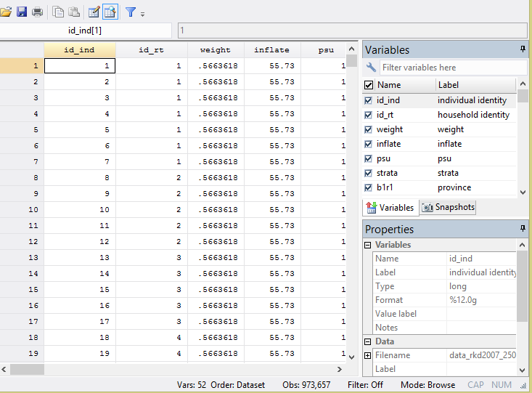Toggle the weight variable checkbox
Image resolution: width=532 pixels, height=393 pixels.
coord(369,129)
